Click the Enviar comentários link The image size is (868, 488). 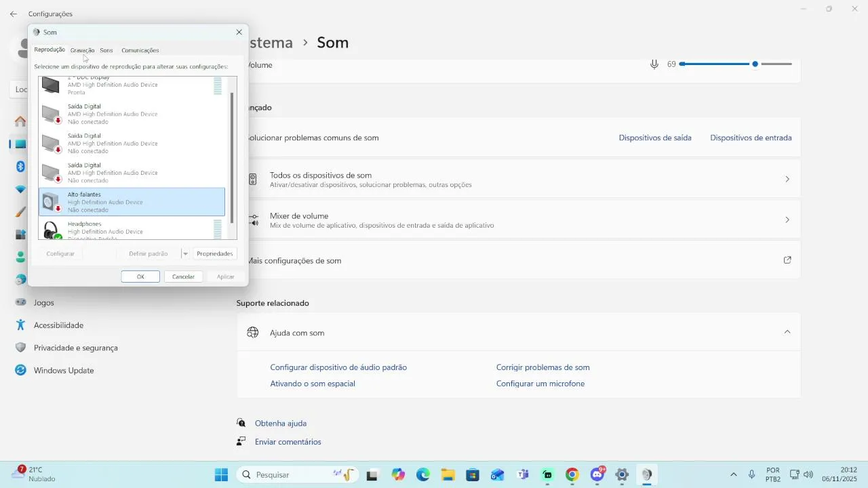click(x=288, y=442)
